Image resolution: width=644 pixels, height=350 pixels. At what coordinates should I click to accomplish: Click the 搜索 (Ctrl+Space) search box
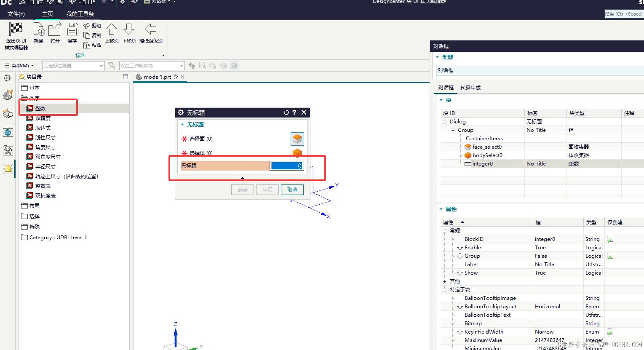pos(624,14)
